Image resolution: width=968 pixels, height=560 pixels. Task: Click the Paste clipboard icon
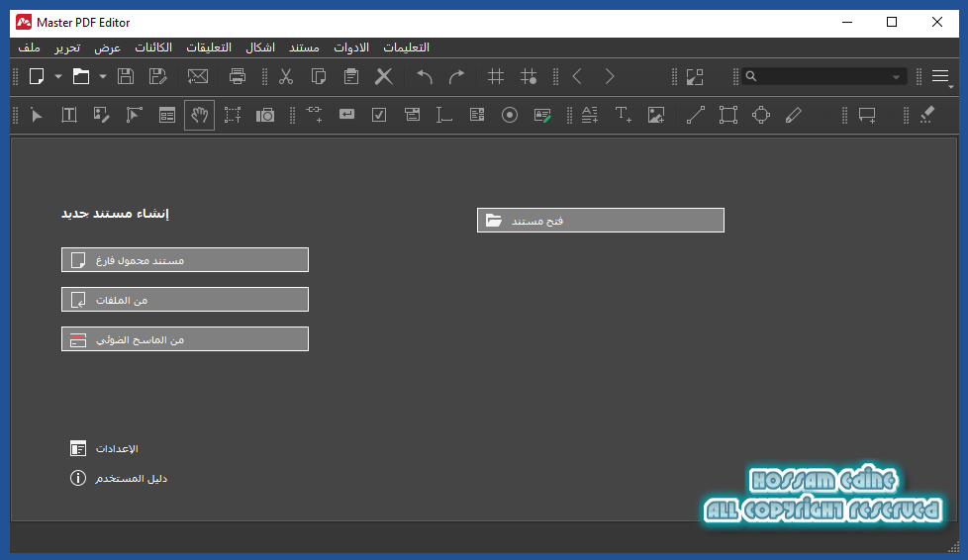(x=351, y=76)
